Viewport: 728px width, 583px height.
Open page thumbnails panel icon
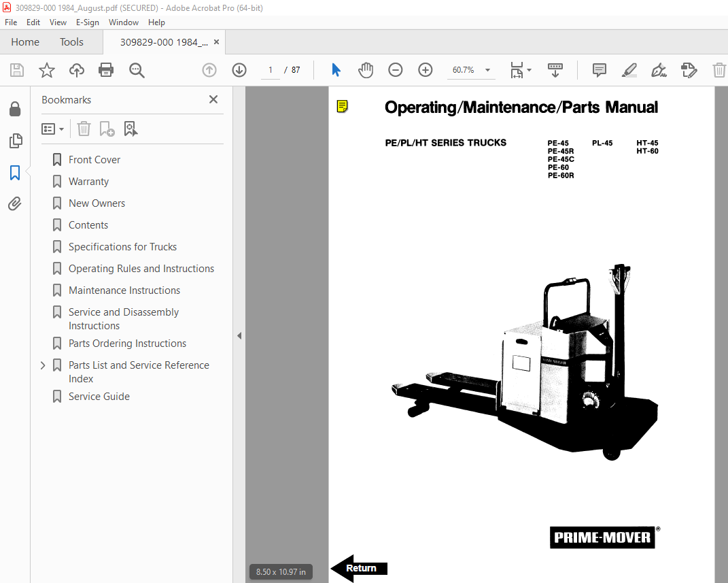tap(16, 141)
